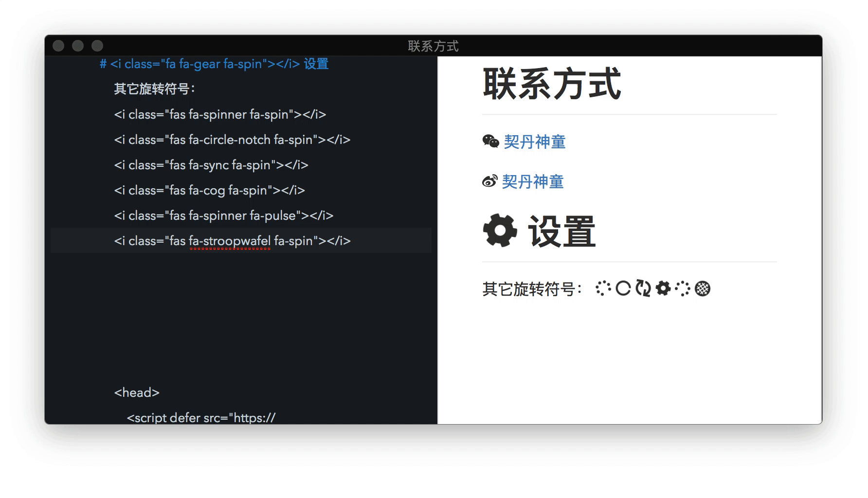The image size is (868, 498).
Task: Close the window with the first traffic-light button
Action: (x=58, y=46)
